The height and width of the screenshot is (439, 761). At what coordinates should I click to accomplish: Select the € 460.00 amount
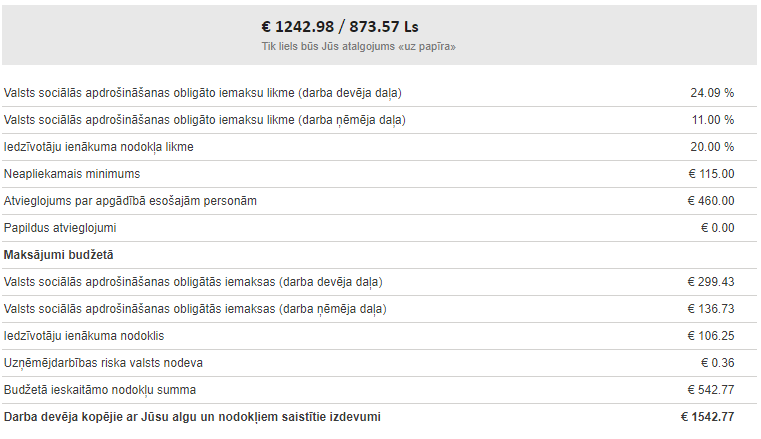711,201
